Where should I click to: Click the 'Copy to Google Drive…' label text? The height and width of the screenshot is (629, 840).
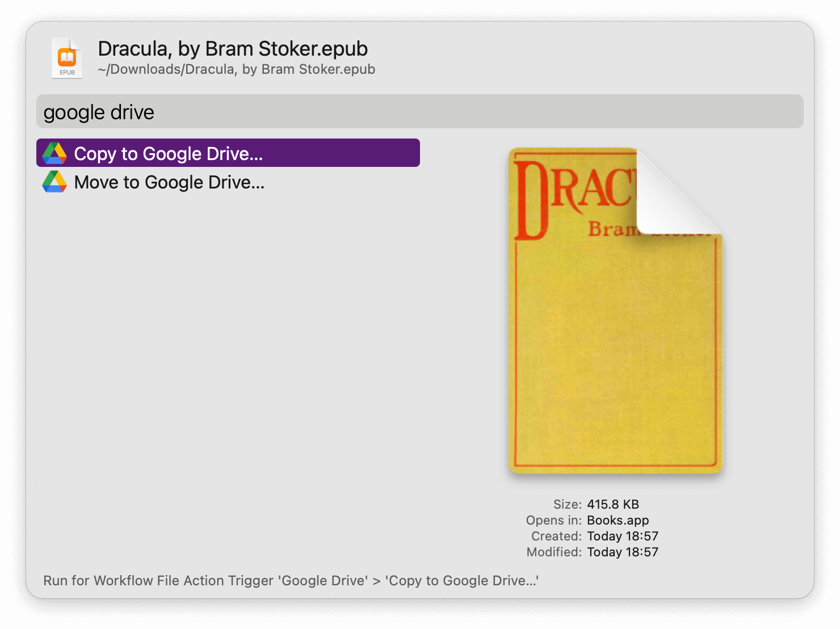(x=170, y=153)
